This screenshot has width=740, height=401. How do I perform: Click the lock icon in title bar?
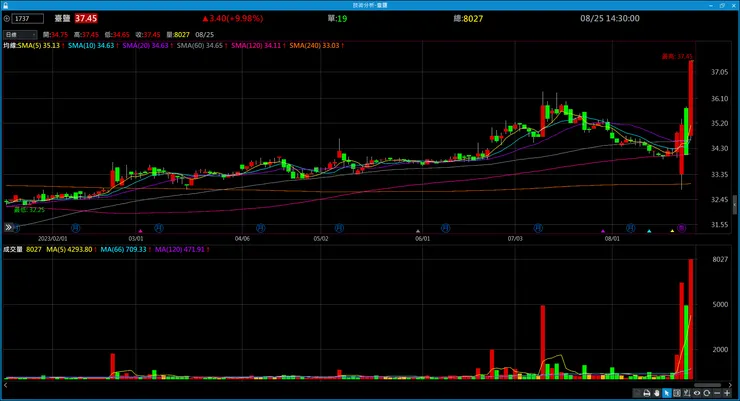[x=5, y=5]
